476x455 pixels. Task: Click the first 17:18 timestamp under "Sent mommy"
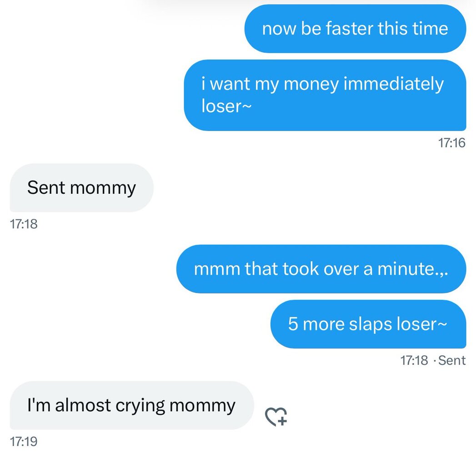pos(23,224)
